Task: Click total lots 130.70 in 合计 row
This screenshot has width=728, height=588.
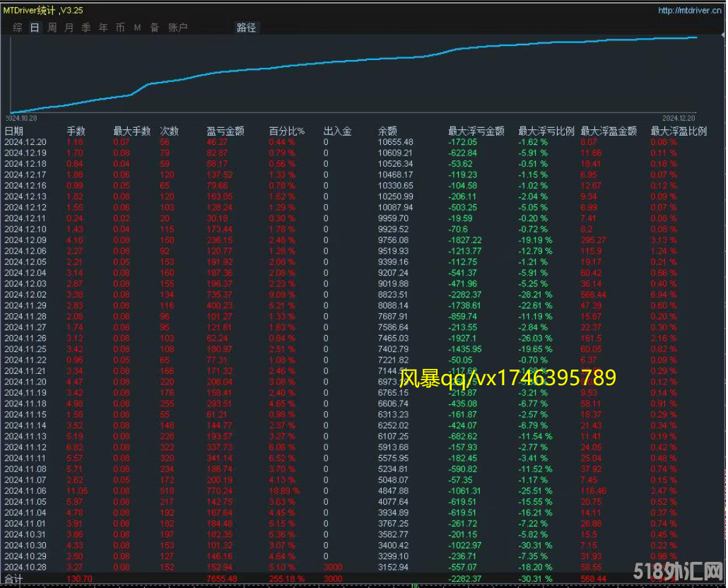Action: pyautogui.click(x=79, y=579)
